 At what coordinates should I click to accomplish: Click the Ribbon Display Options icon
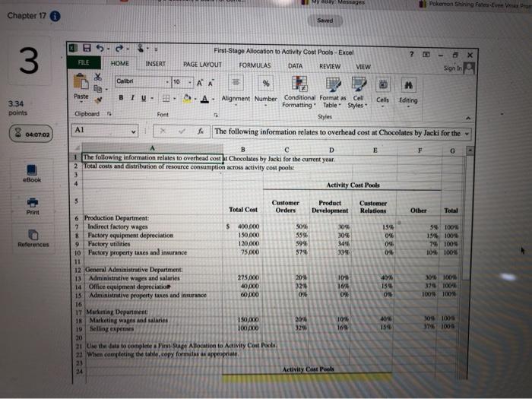(x=426, y=54)
